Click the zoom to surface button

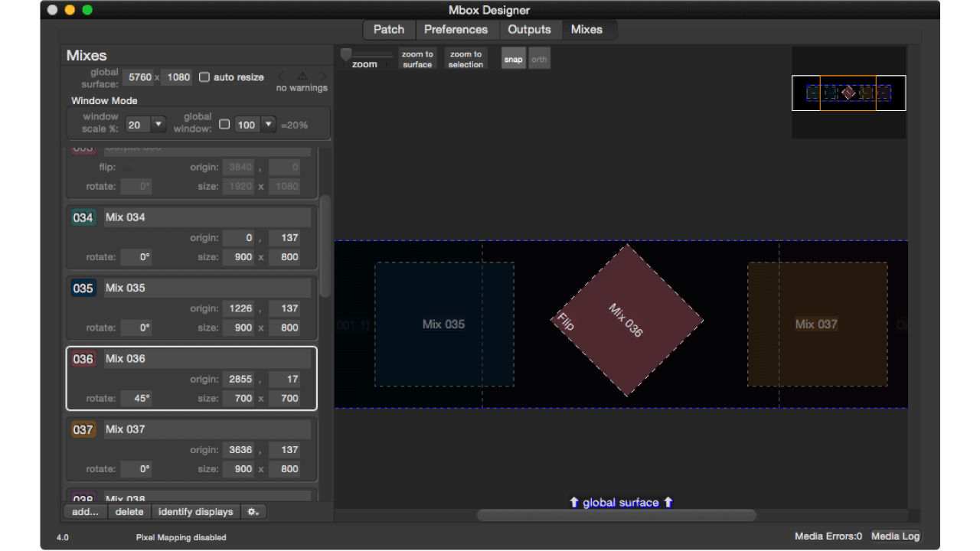[417, 59]
